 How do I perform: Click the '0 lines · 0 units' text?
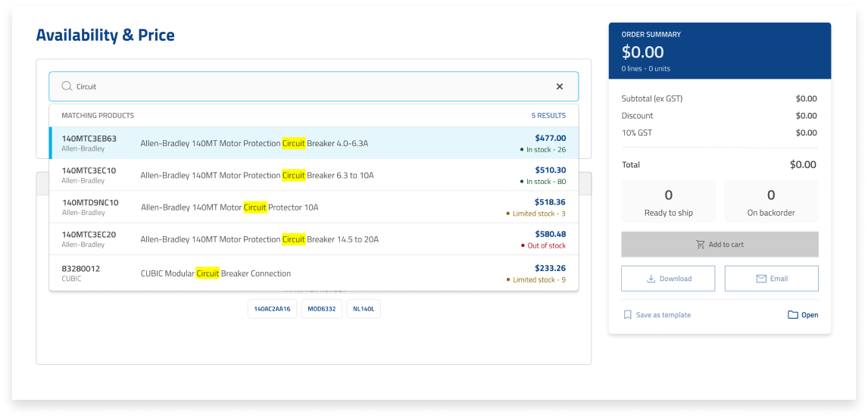645,69
